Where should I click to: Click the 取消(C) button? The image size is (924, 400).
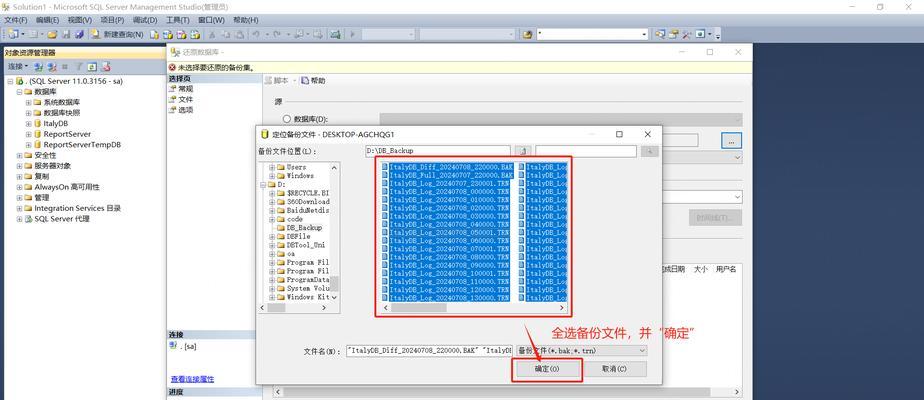pyautogui.click(x=614, y=369)
